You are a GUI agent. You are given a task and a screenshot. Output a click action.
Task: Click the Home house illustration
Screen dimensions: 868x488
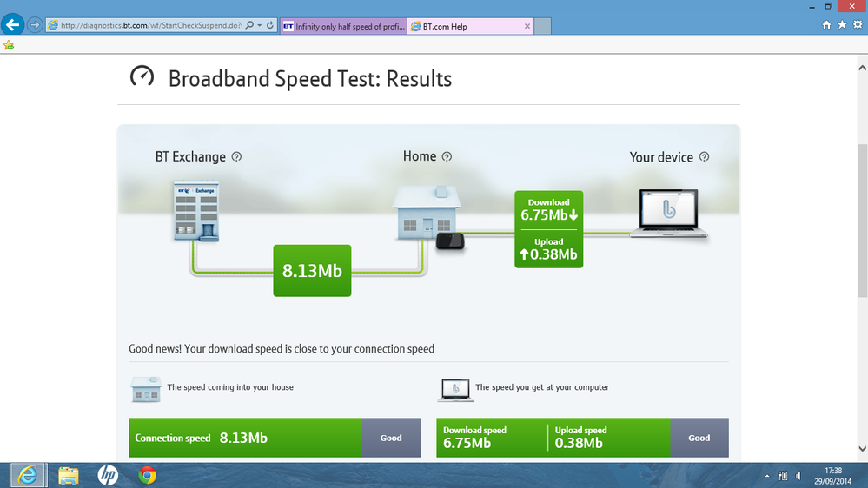click(427, 213)
